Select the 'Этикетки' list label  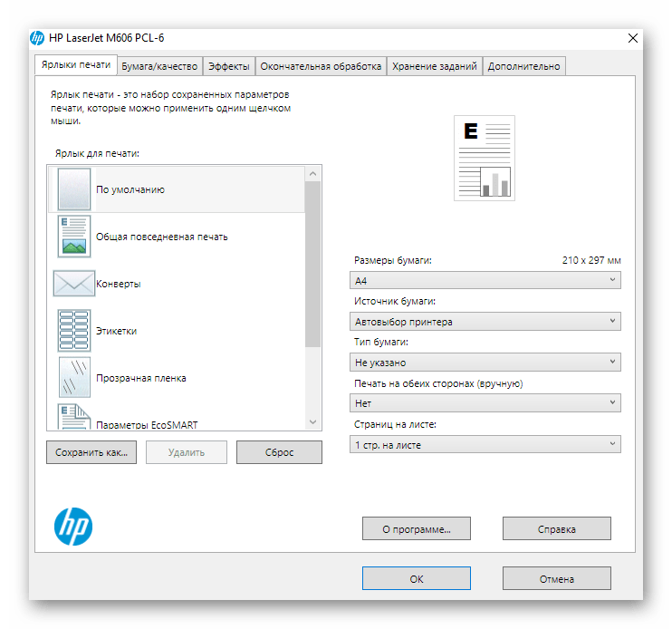tap(117, 331)
